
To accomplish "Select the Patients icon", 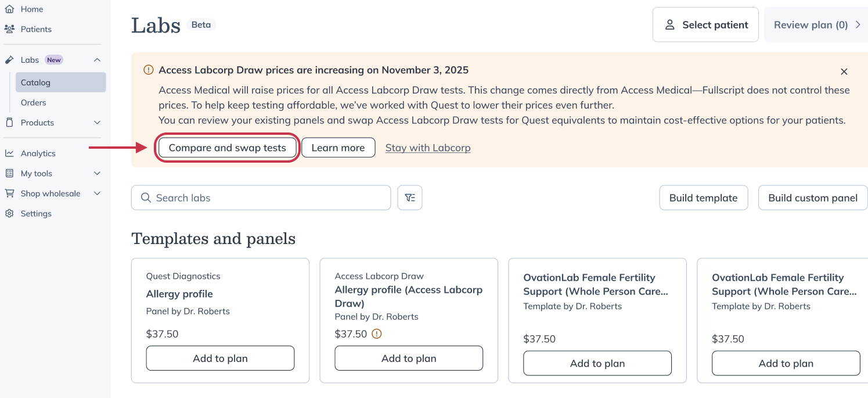I will 10,28.
